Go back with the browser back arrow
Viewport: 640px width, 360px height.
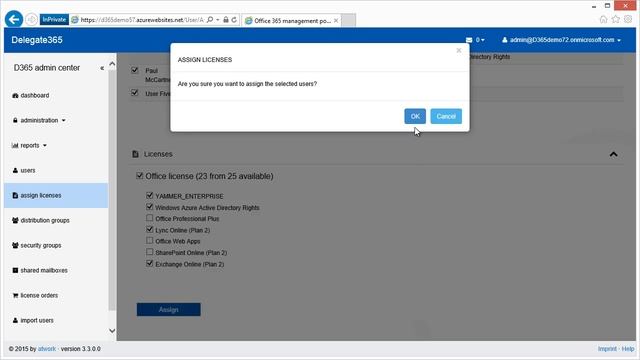13,19
